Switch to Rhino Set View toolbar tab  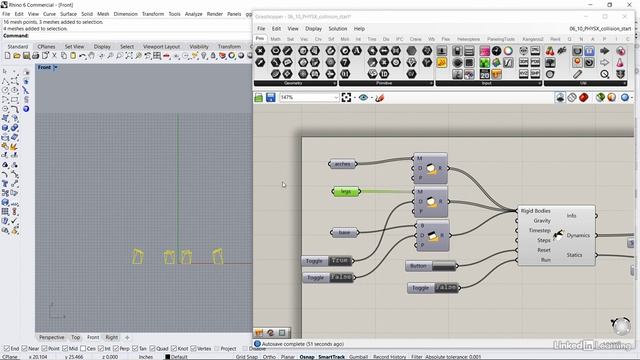pos(74,47)
